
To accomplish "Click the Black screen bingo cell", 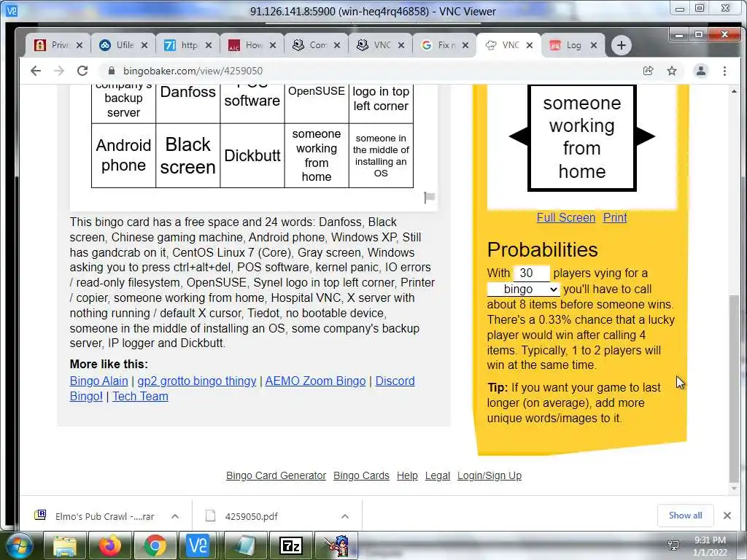I will [x=187, y=155].
